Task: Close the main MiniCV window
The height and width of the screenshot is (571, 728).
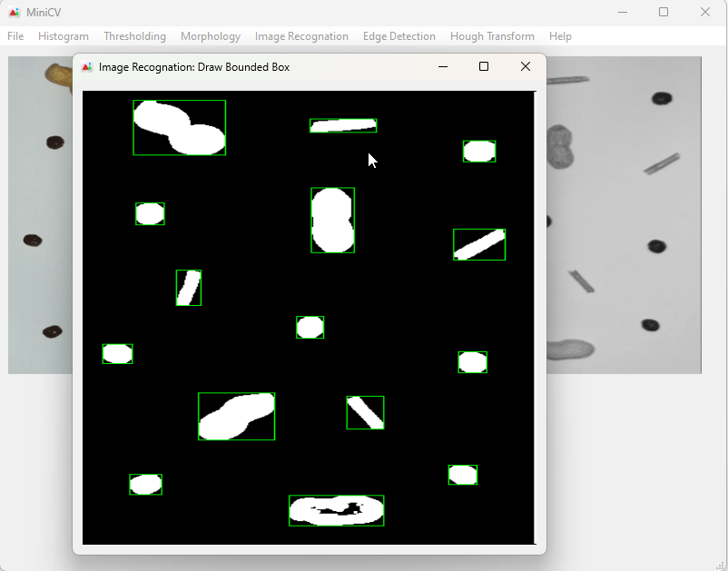Action: (x=704, y=13)
